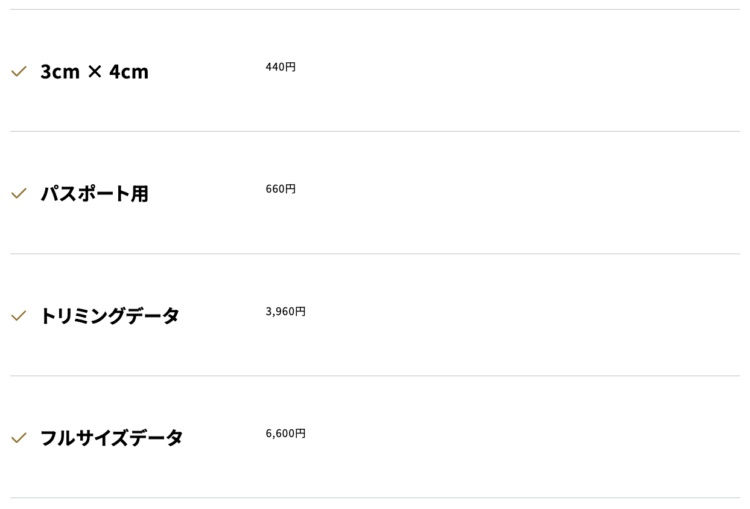Click the × symbol in the size heading
Screen dimensions: 750x509
click(95, 72)
